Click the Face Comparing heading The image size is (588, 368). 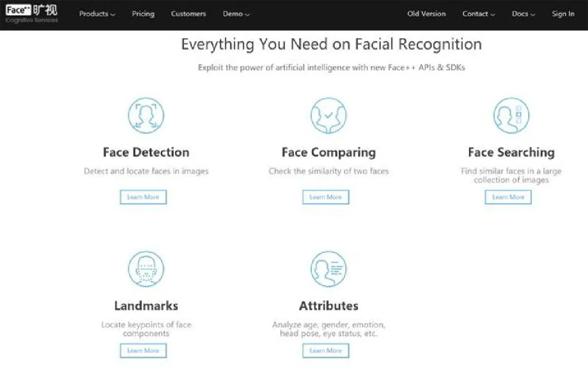click(328, 152)
